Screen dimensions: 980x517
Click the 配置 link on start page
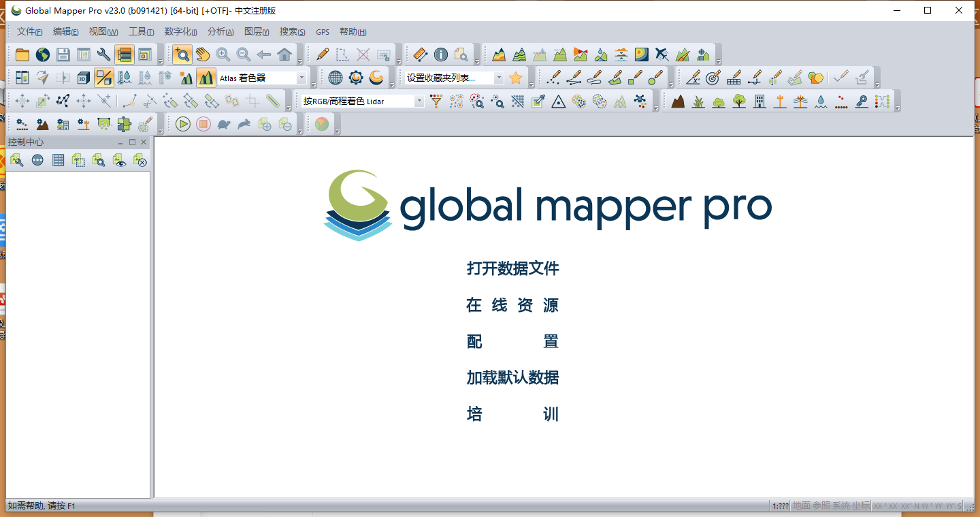513,341
